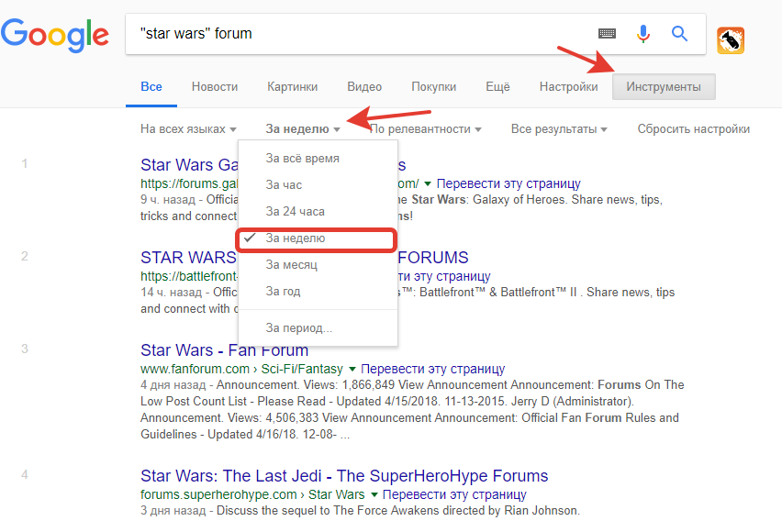
Task: Click https://forums.gal URL text
Action: tap(189, 183)
